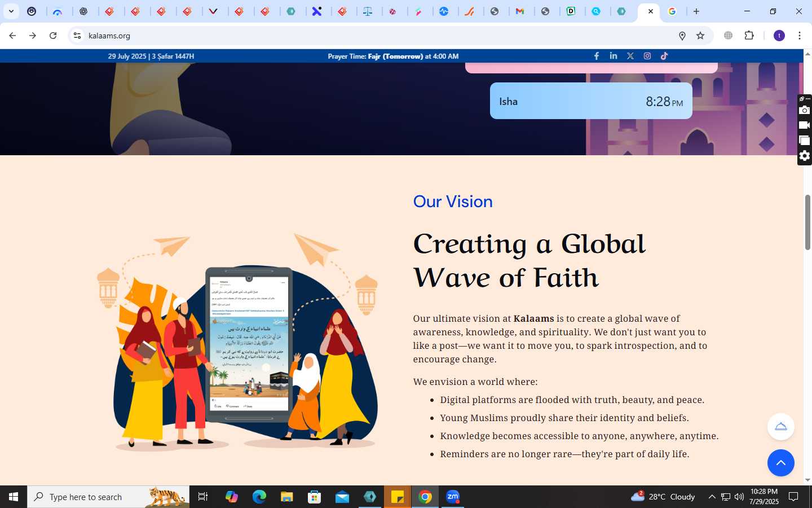Click bullet about Young Muslims sharing identity
The width and height of the screenshot is (812, 508).
tap(564, 418)
